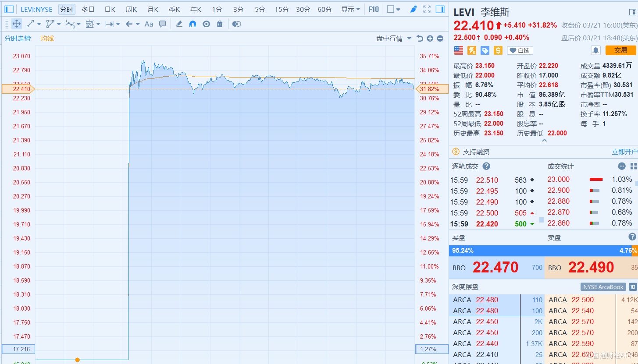Zoom out chart with minus icon
The height and width of the screenshot is (364, 638).
tap(440, 39)
